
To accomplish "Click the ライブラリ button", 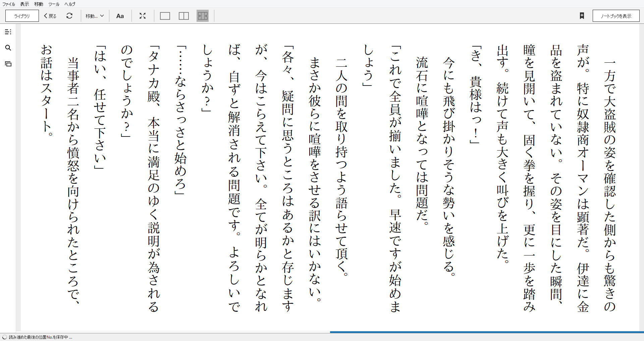I will tap(22, 16).
